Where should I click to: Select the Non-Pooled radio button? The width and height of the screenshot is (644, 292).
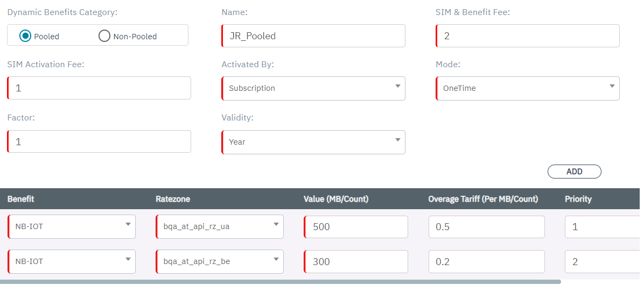[104, 36]
